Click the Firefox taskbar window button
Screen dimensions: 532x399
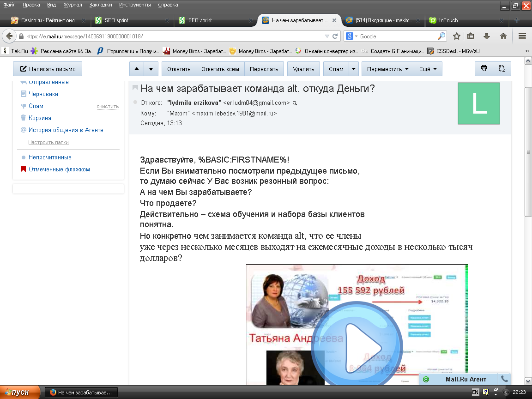click(x=81, y=393)
